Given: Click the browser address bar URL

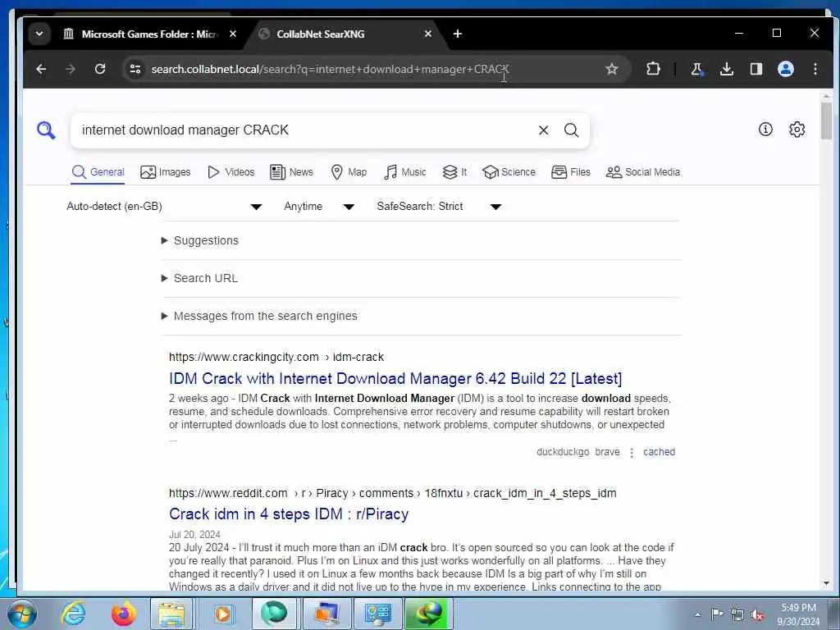Looking at the screenshot, I should (x=330, y=69).
